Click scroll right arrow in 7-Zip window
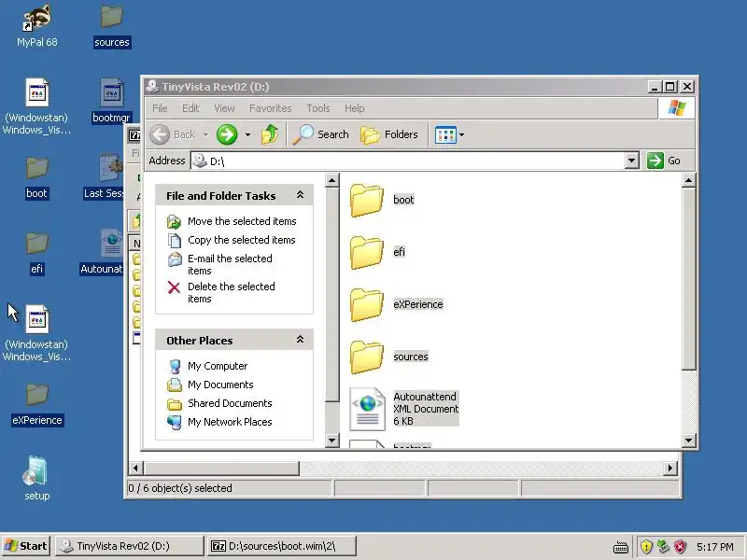Viewport: 747px width, 560px height. click(670, 469)
